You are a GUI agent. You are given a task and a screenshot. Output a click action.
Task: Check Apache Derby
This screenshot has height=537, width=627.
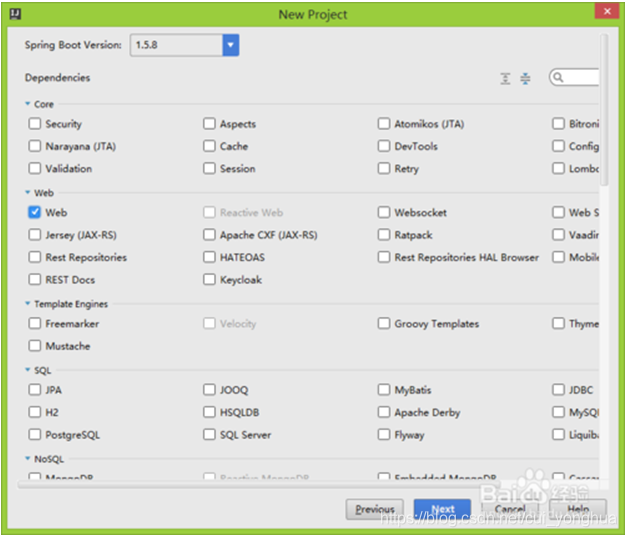[384, 412]
